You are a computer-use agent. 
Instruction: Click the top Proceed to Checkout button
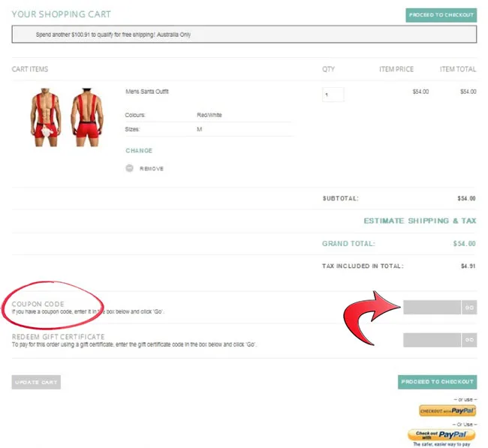click(x=441, y=15)
